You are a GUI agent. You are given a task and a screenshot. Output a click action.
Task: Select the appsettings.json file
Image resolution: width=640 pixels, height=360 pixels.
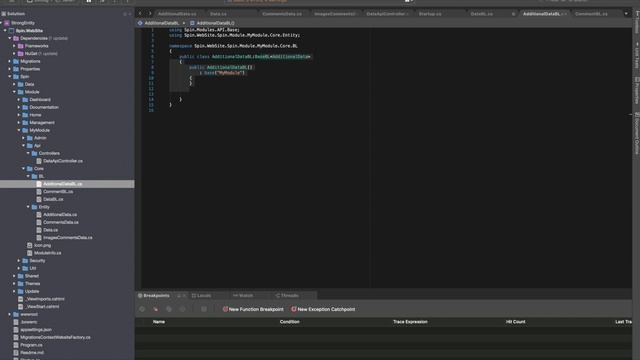(36, 330)
